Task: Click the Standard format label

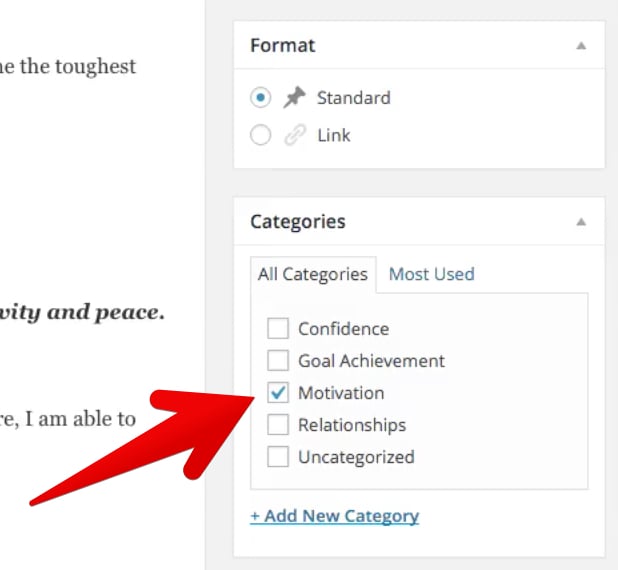Action: (x=354, y=98)
